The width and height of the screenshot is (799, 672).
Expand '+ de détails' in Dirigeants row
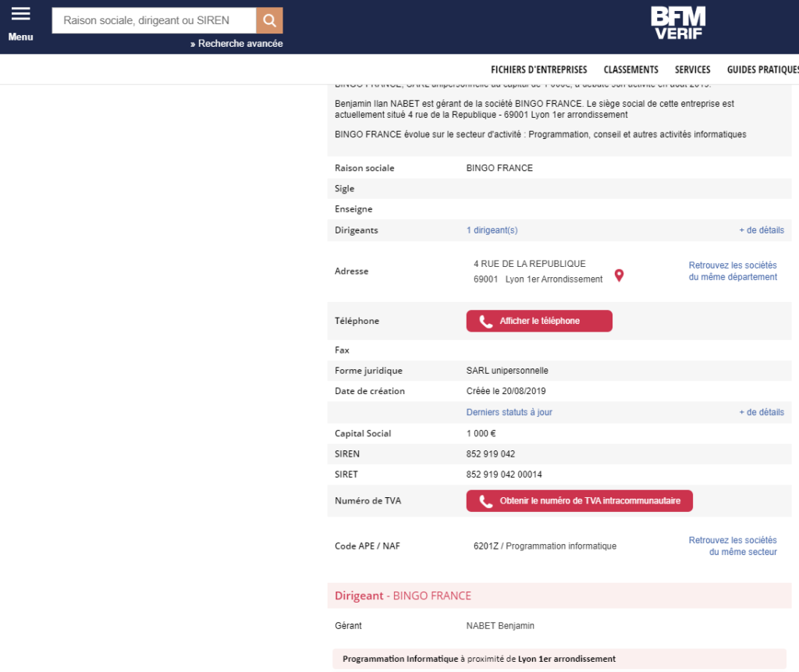coord(762,230)
